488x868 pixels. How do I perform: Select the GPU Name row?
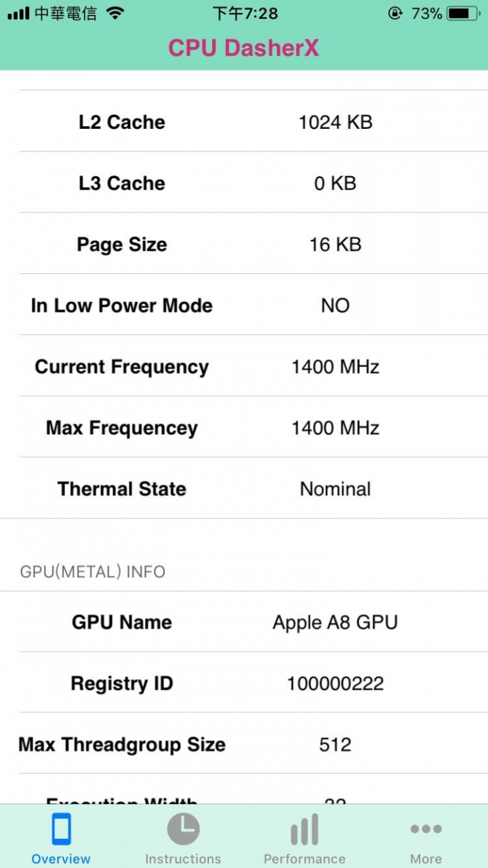tap(244, 622)
